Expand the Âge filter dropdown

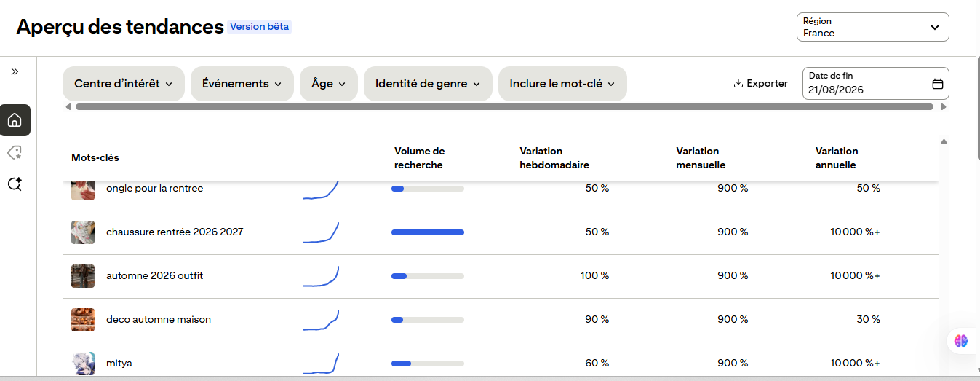pyautogui.click(x=329, y=84)
